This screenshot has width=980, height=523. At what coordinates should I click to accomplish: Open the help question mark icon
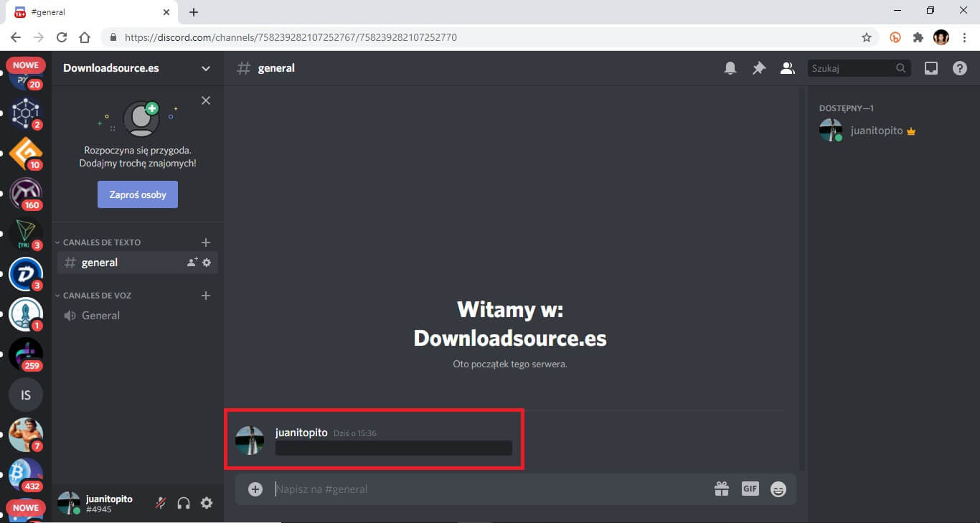(960, 68)
